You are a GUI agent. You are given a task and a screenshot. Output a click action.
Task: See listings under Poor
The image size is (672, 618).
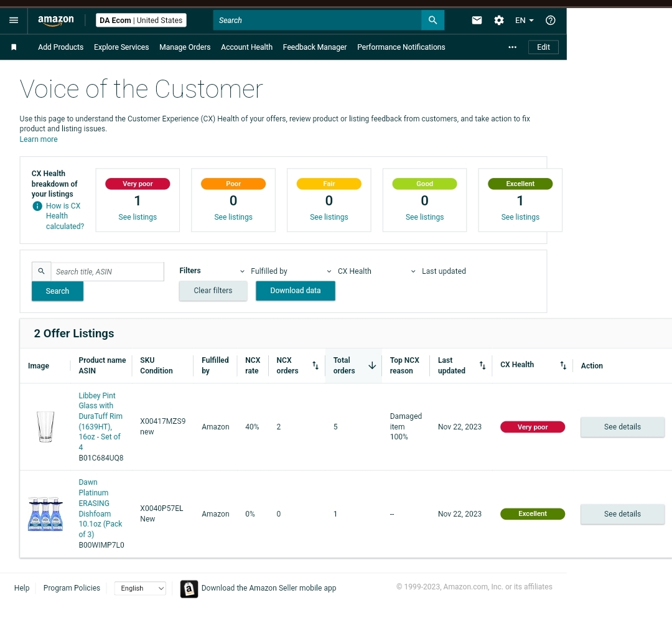tap(233, 217)
